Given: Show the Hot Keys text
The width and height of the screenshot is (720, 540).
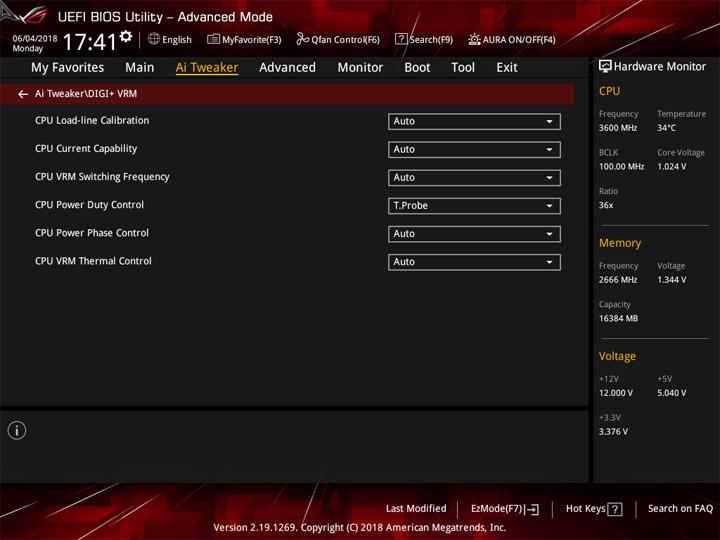Looking at the screenshot, I should (x=585, y=509).
